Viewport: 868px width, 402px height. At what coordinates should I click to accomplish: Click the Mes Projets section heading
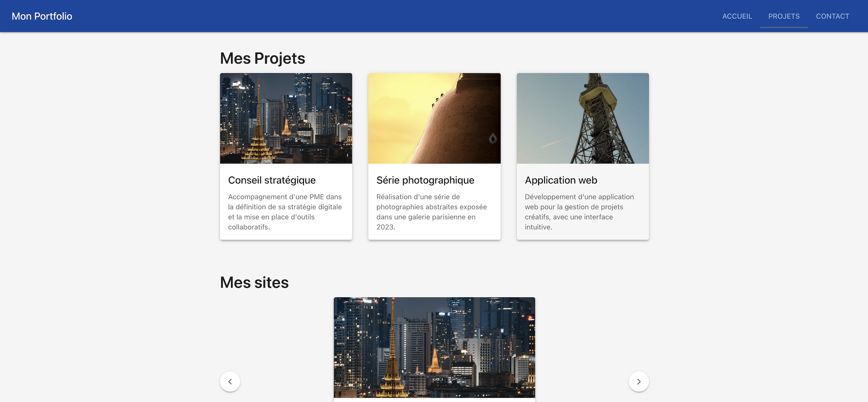point(262,58)
